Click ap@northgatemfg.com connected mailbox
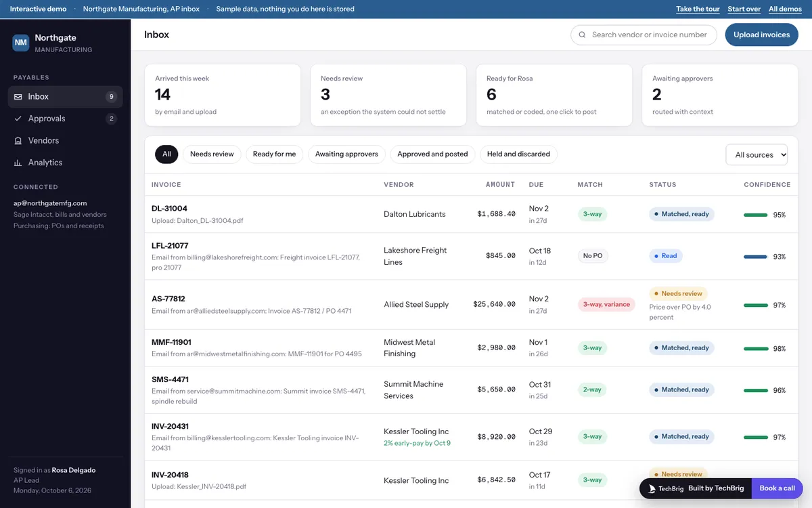 (50, 203)
